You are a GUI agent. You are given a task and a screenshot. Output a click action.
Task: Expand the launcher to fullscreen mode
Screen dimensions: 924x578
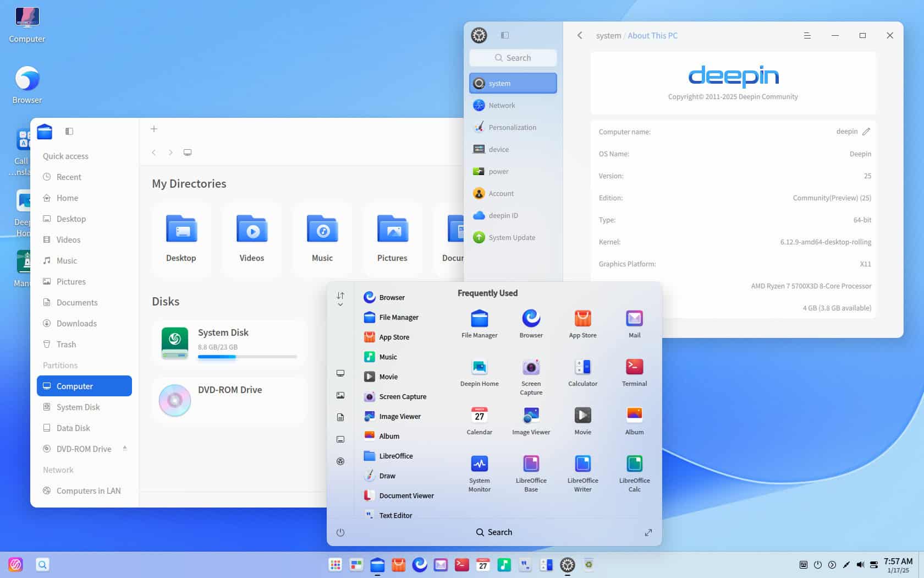coord(648,532)
